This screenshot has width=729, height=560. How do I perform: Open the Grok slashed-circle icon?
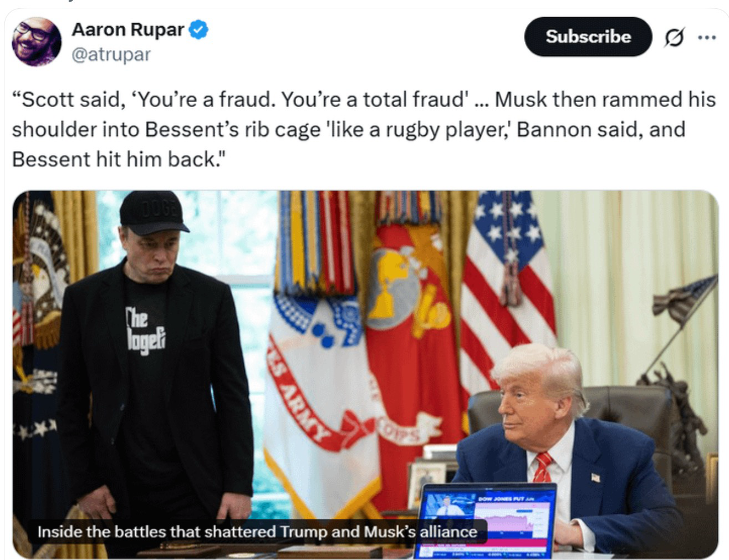click(674, 37)
